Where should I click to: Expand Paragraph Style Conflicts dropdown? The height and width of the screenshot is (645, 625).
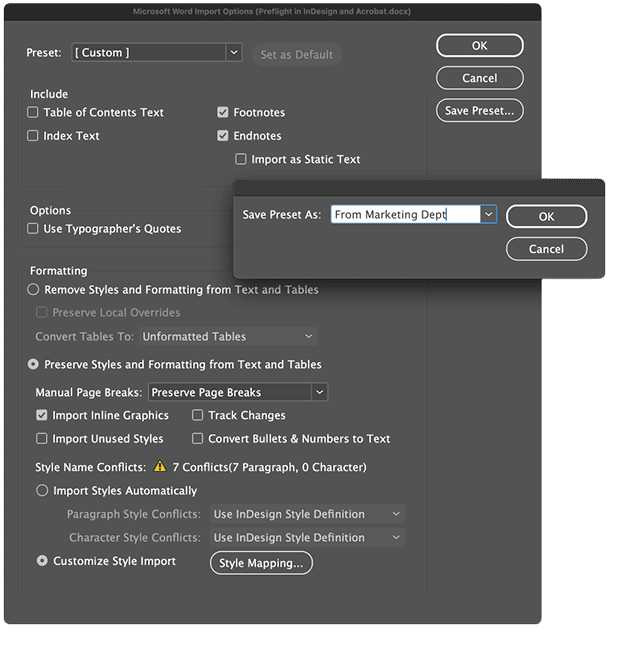(396, 514)
